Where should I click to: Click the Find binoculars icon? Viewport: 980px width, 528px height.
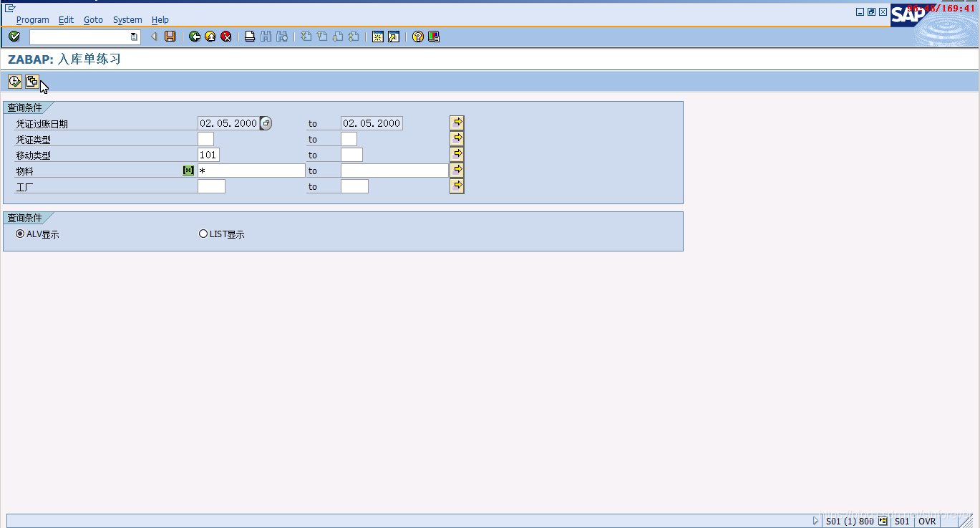click(266, 37)
